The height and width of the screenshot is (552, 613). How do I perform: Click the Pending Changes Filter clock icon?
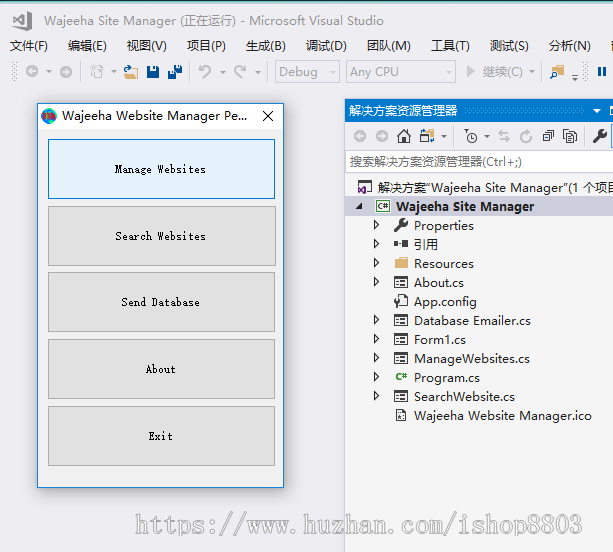pos(471,136)
